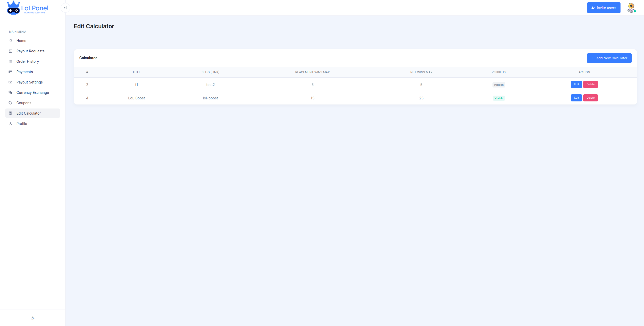Click the Coupons tag icon
Image resolution: width=644 pixels, height=326 pixels.
click(x=10, y=103)
